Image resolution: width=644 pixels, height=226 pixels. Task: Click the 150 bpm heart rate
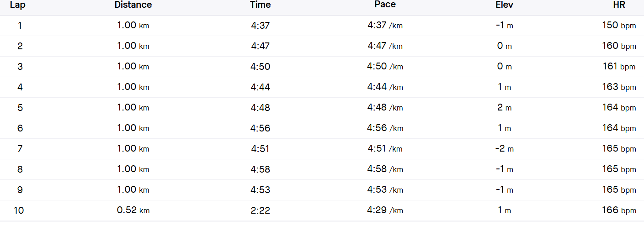pyautogui.click(x=619, y=26)
